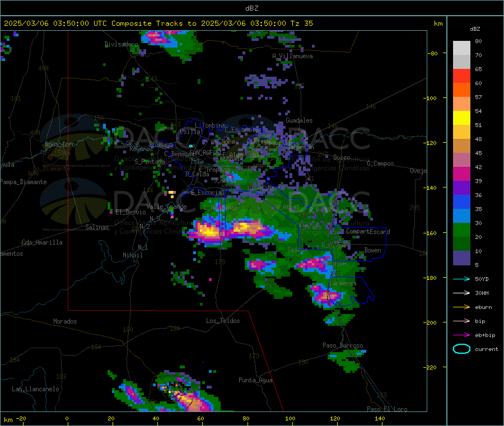Click the CompartEscard place label
Image resolution: width=504 pixels, height=426 pixels.
(368, 232)
